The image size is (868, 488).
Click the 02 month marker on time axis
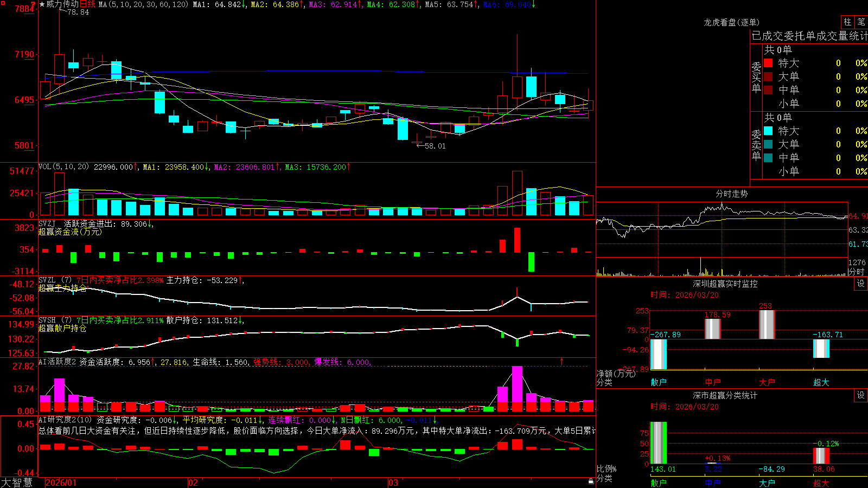pos(193,483)
